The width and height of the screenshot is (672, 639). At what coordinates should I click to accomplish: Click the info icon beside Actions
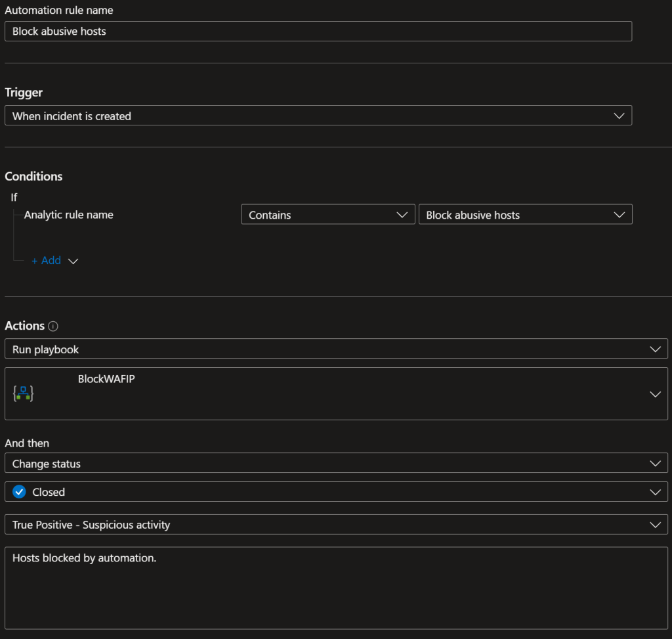pos(53,326)
